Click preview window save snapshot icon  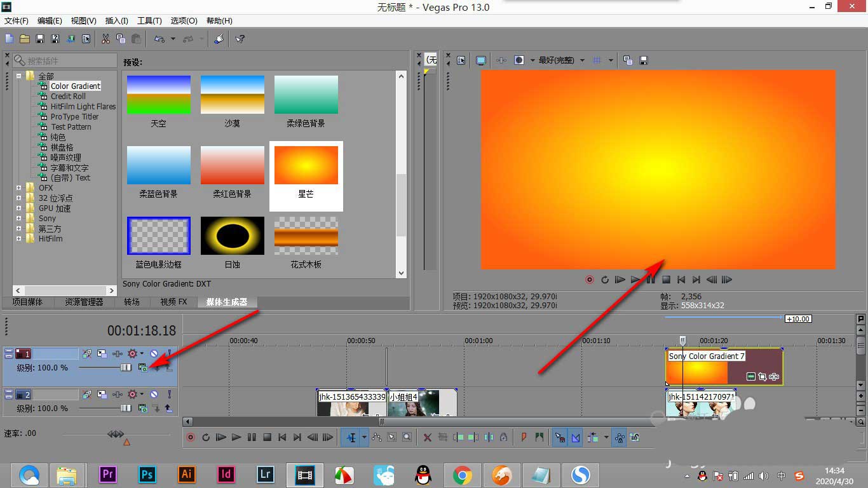point(644,60)
